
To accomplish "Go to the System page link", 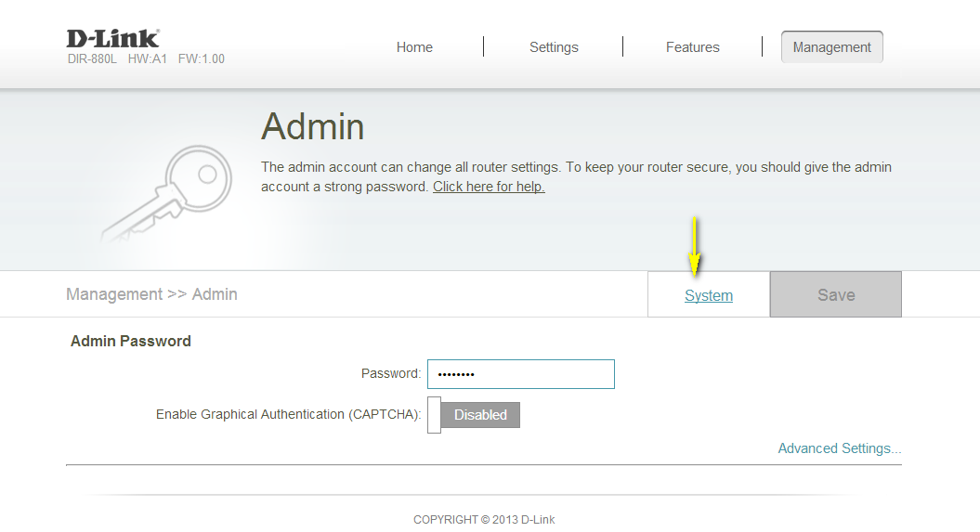I will pos(709,296).
